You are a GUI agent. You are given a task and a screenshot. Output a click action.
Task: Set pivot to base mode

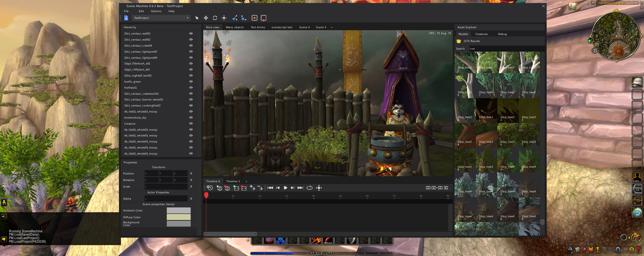263,18
